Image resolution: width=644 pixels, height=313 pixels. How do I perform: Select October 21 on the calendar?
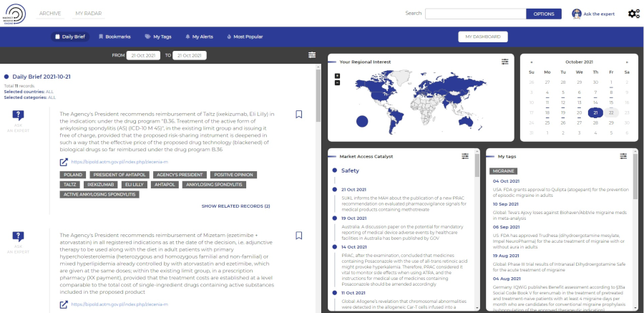coord(595,112)
